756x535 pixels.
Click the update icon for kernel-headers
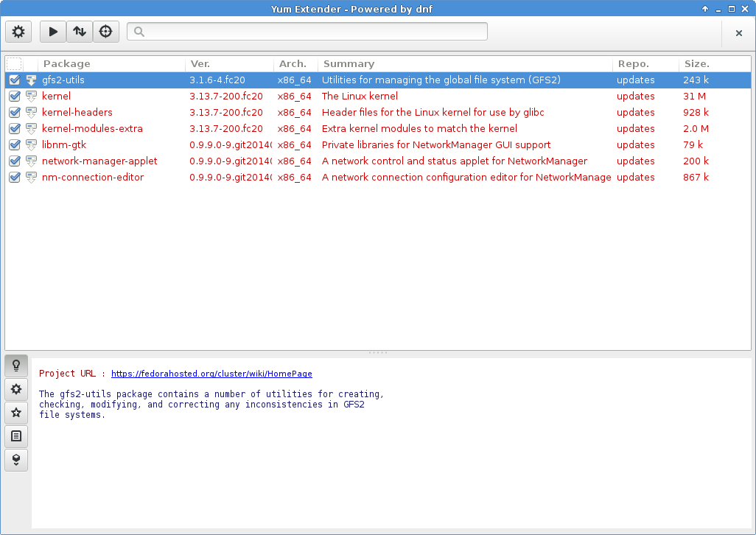[x=32, y=112]
